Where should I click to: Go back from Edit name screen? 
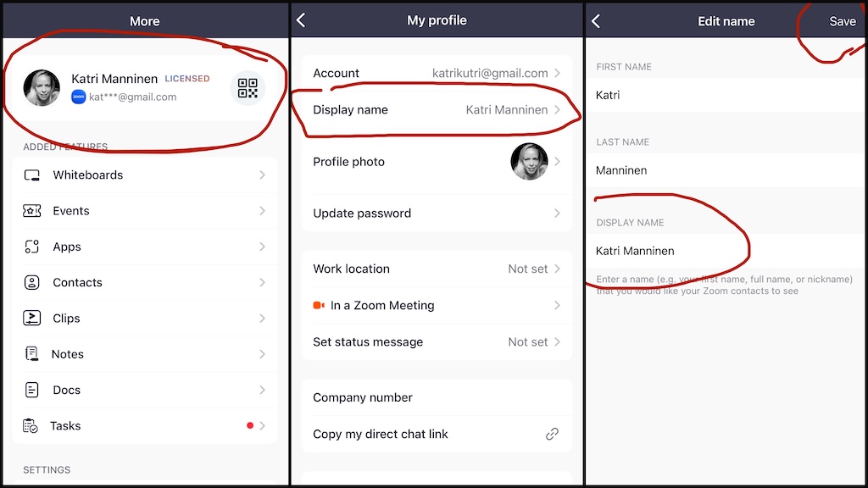pyautogui.click(x=596, y=21)
